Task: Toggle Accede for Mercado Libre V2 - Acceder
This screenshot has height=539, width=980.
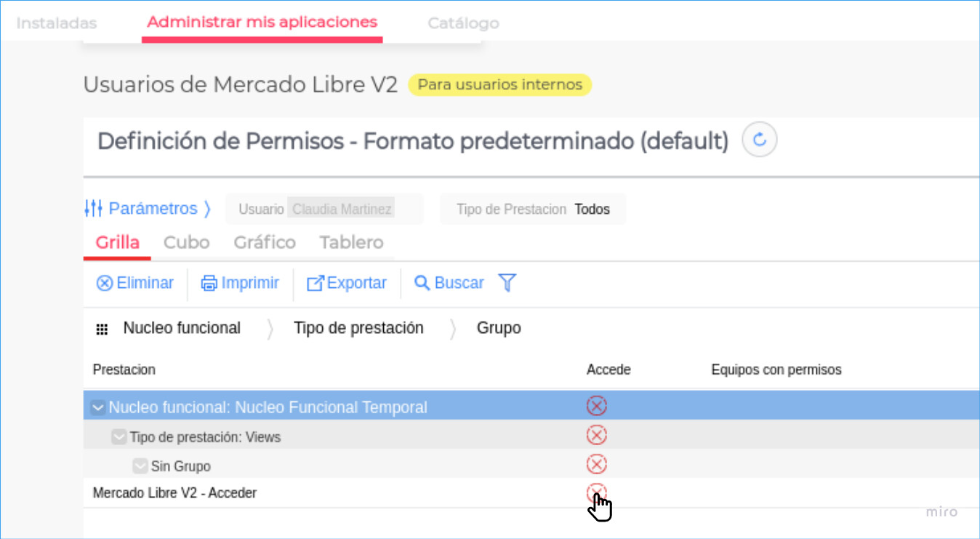Action: [x=596, y=492]
